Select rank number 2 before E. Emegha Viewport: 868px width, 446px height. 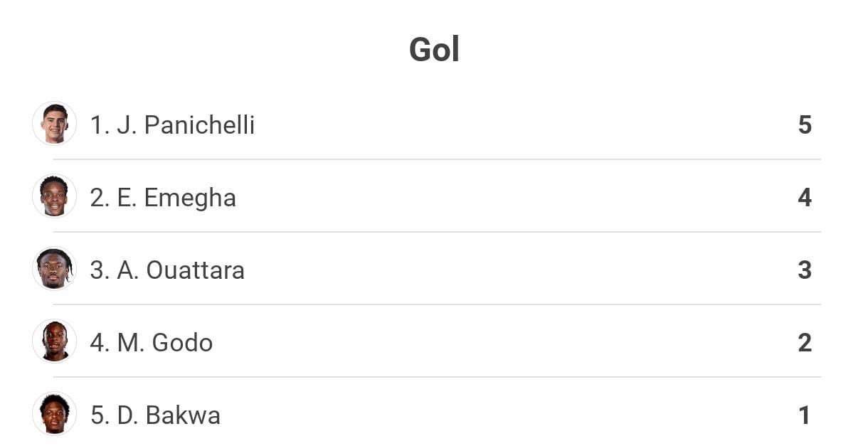point(99,198)
